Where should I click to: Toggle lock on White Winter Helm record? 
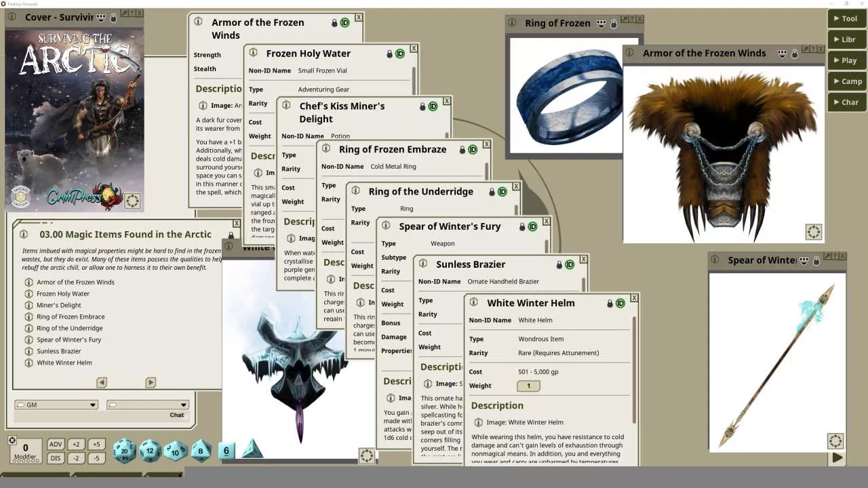coord(610,304)
